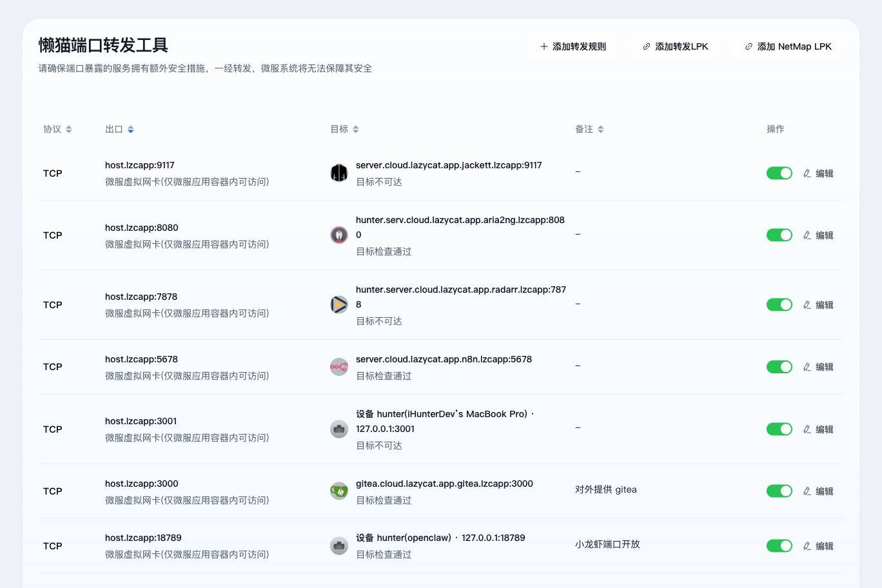Click the MacBook Pro device icon
This screenshot has width=882, height=588.
coord(339,429)
